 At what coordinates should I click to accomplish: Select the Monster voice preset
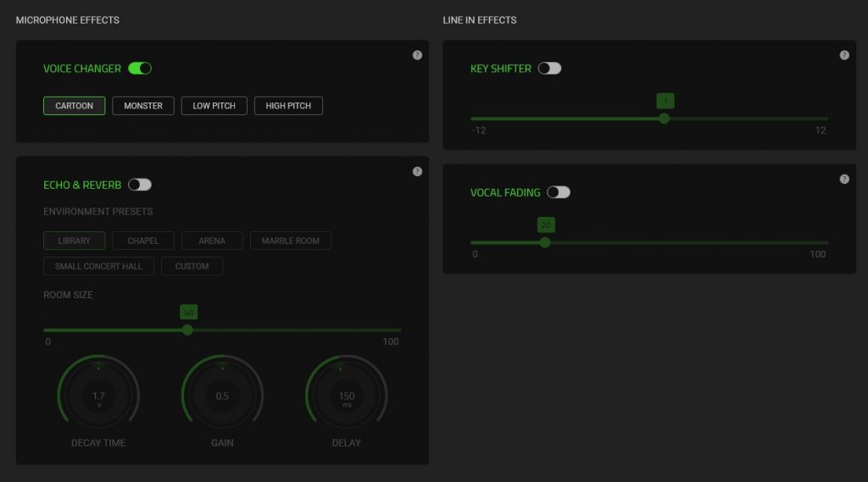(143, 106)
